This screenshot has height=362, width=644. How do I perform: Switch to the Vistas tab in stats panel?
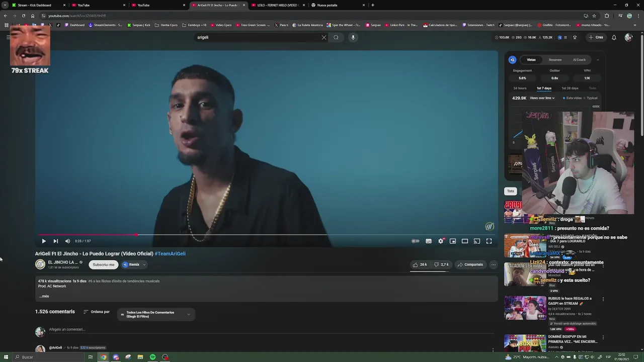coord(531,60)
